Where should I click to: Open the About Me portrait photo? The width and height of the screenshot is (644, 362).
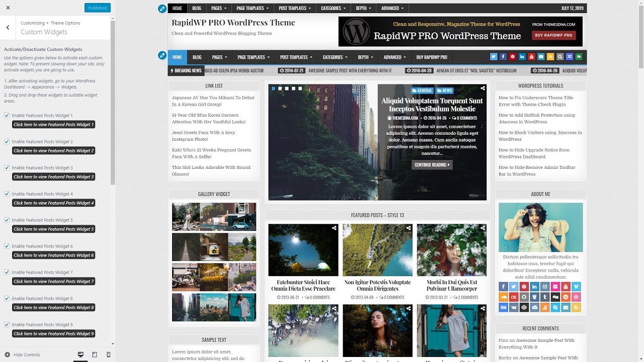541,227
